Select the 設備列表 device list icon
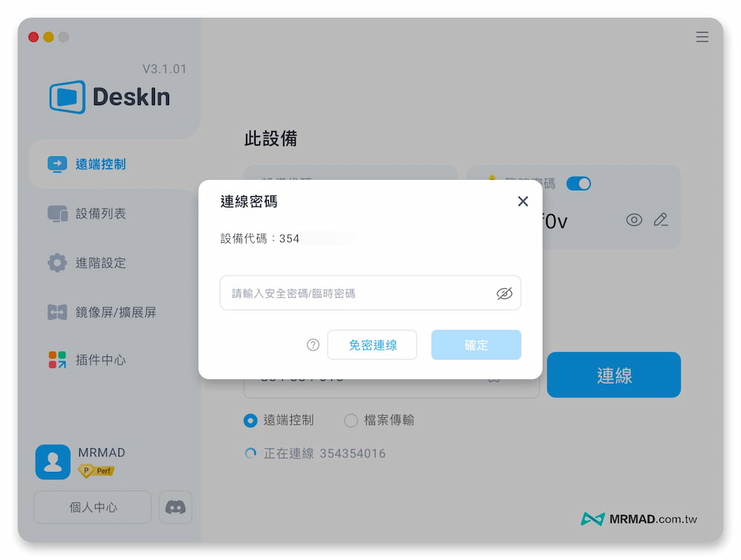Image resolution: width=741 pixels, height=560 pixels. pos(58,213)
